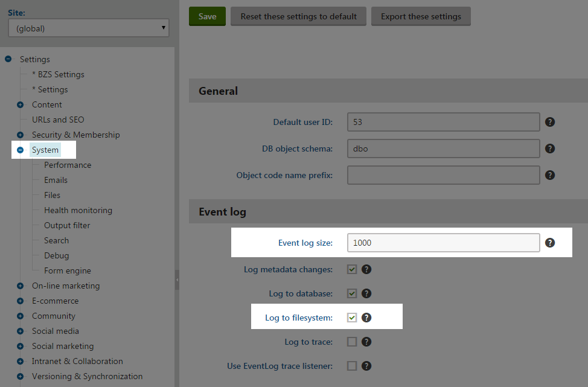Image resolution: width=588 pixels, height=387 pixels.
Task: Click the Save button
Action: tap(208, 16)
